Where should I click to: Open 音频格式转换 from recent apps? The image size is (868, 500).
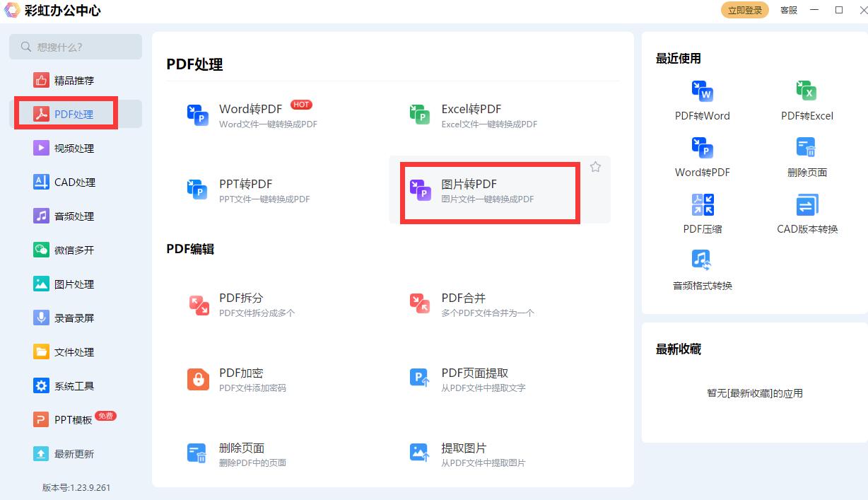pyautogui.click(x=702, y=271)
